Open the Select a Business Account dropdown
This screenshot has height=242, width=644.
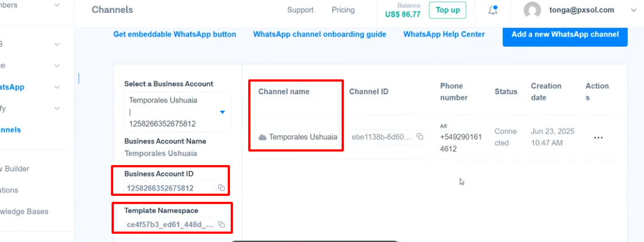click(x=222, y=112)
